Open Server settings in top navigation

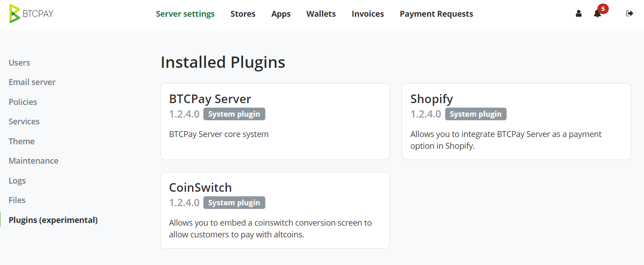point(185,14)
